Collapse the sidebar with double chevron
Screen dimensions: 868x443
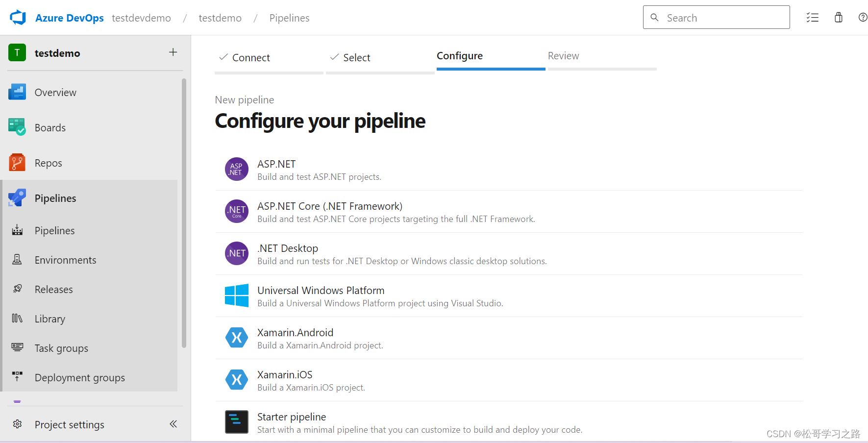(x=173, y=424)
